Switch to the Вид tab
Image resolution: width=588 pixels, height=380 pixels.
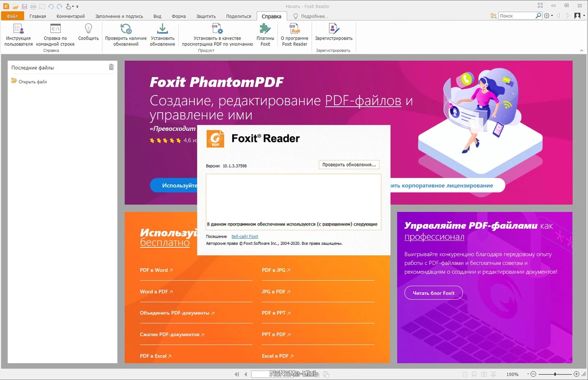pos(157,16)
